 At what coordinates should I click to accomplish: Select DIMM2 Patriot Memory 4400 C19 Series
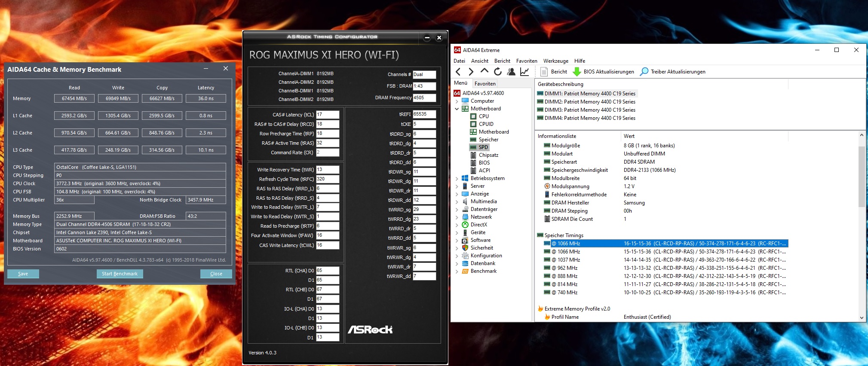click(586, 102)
